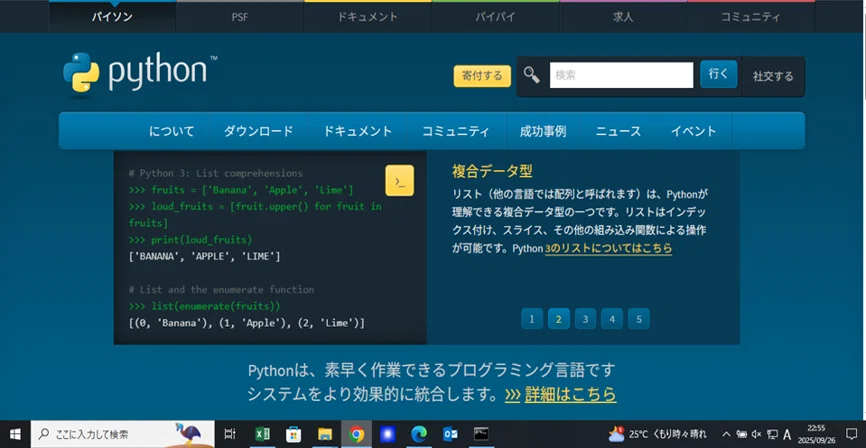This screenshot has height=448, width=866.
Task: Open Microsoft Edge from the taskbar
Action: [x=420, y=435]
